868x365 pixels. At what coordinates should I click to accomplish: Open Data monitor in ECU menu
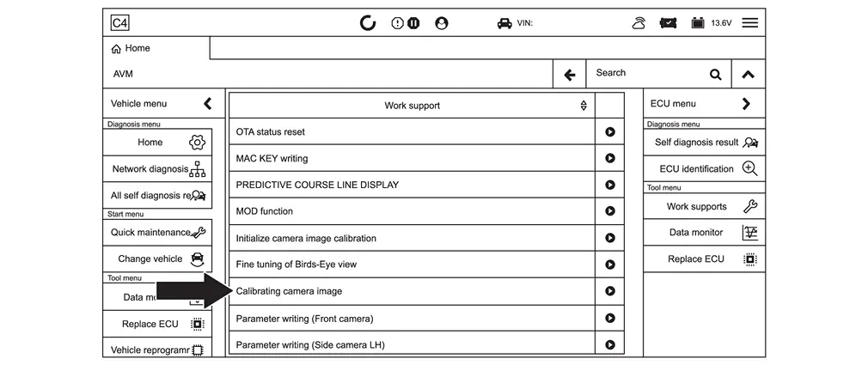(x=704, y=233)
